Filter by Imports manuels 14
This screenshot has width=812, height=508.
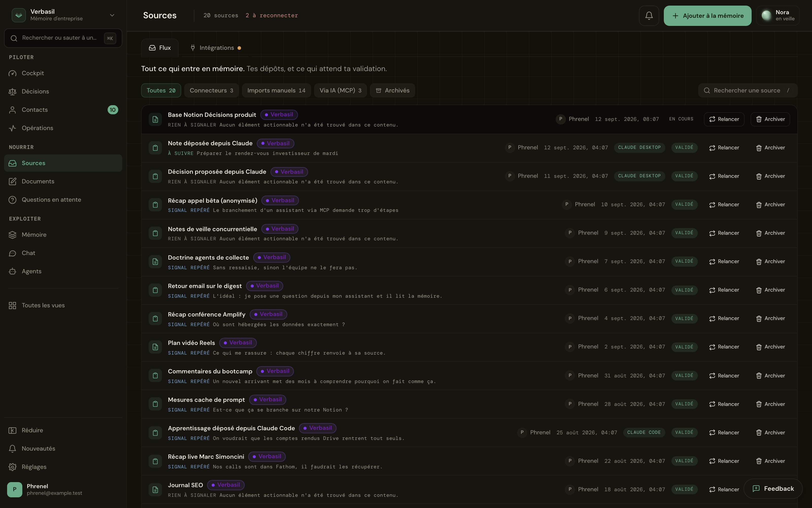coord(276,90)
